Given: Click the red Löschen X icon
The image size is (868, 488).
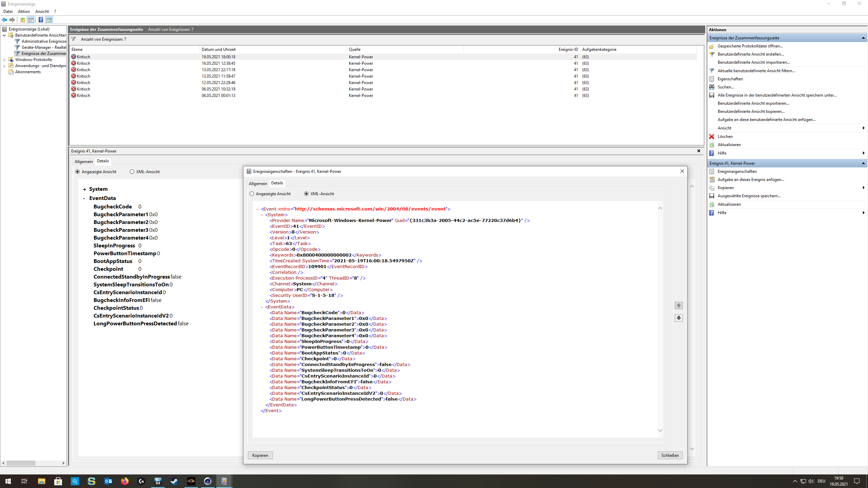Looking at the screenshot, I should pyautogui.click(x=712, y=137).
